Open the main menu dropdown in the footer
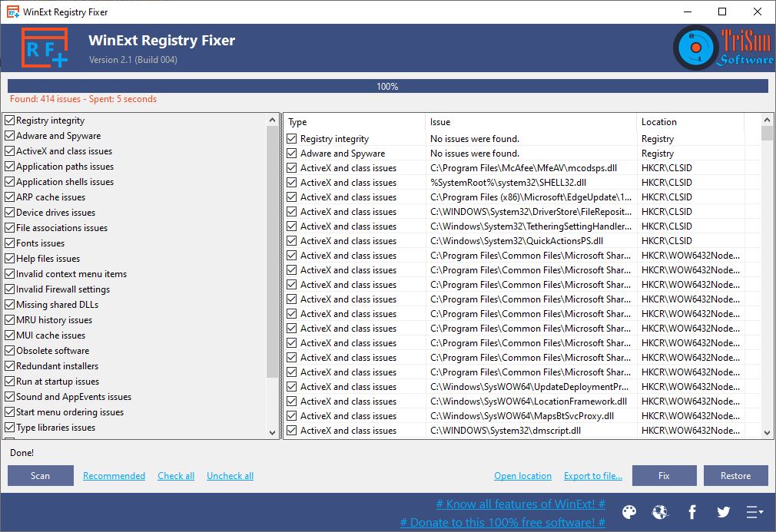 [x=754, y=512]
